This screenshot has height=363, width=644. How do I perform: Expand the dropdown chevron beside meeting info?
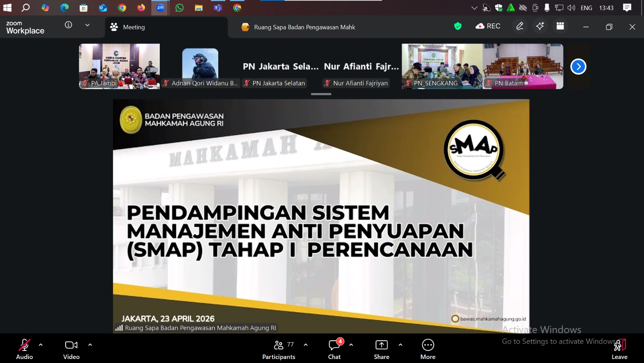(87, 25)
